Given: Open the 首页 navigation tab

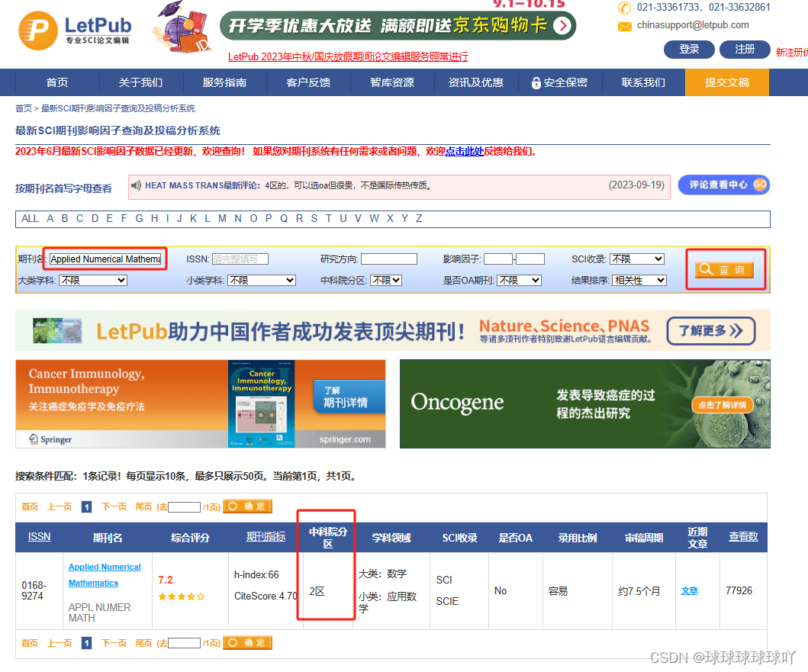Looking at the screenshot, I should point(57,82).
